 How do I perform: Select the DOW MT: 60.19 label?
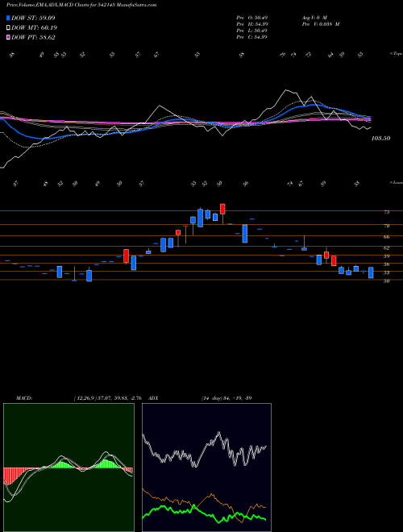point(34,28)
